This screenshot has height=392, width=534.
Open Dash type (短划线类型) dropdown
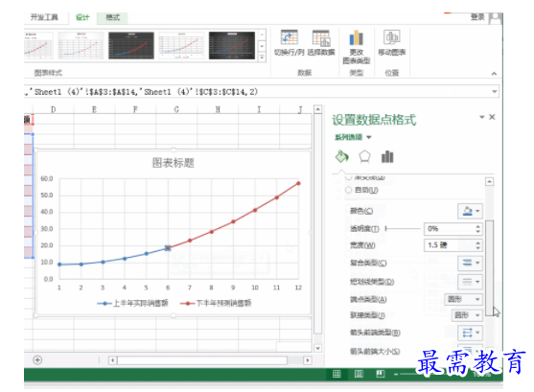click(470, 282)
